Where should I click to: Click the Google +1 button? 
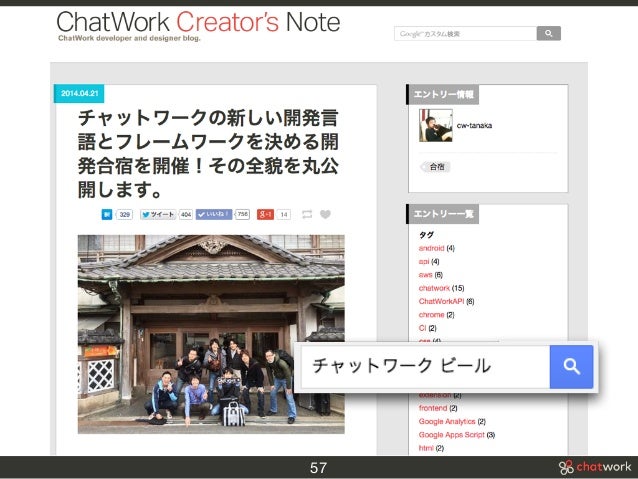coord(265,214)
